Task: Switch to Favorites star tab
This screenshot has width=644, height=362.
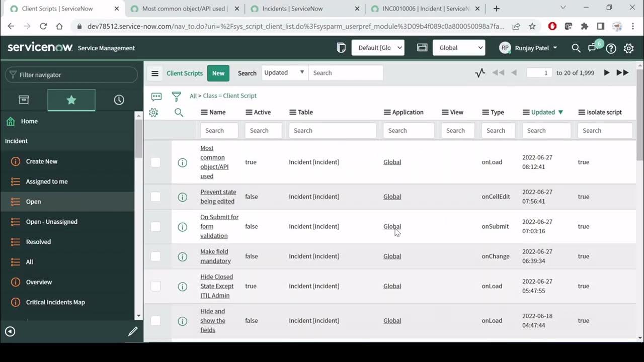Action: coord(71,100)
